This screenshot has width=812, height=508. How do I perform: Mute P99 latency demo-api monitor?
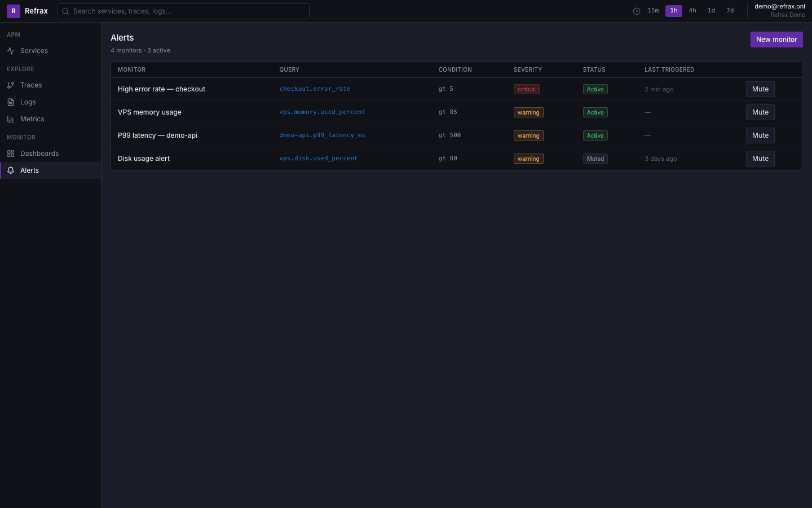[760, 135]
